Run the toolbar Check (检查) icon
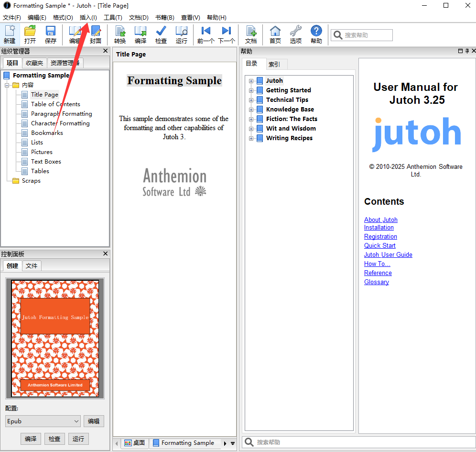Screen dimensions: 476x452 tap(161, 34)
